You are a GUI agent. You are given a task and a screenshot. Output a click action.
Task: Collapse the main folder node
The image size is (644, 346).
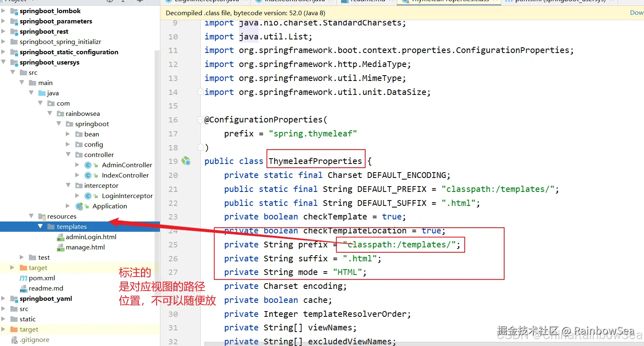(x=22, y=83)
